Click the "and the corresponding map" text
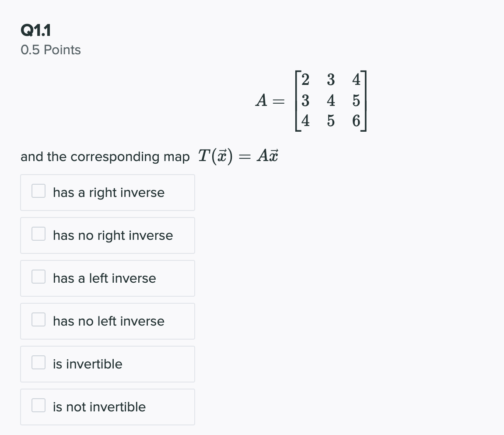 [105, 157]
